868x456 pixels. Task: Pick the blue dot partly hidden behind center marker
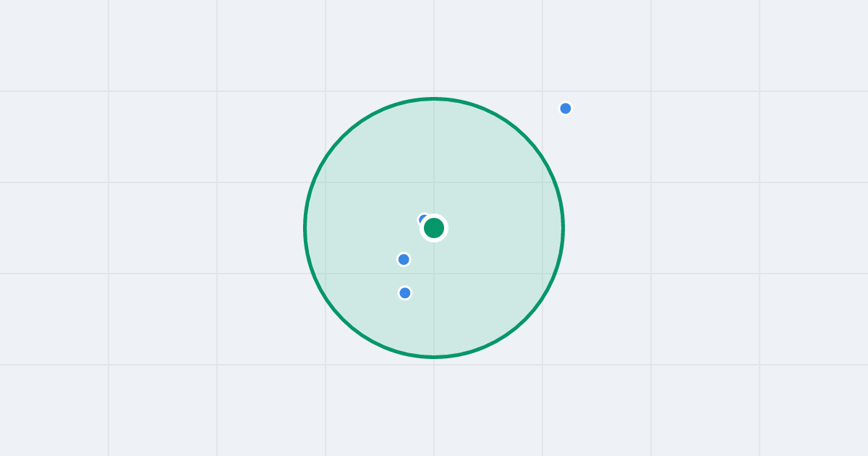(x=424, y=219)
